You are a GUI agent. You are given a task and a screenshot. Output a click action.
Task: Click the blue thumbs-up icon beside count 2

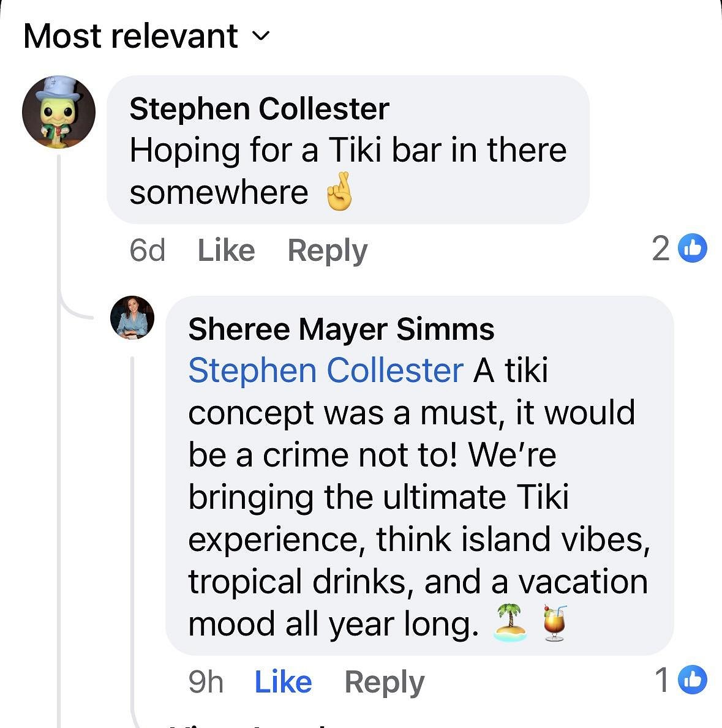pos(693,249)
